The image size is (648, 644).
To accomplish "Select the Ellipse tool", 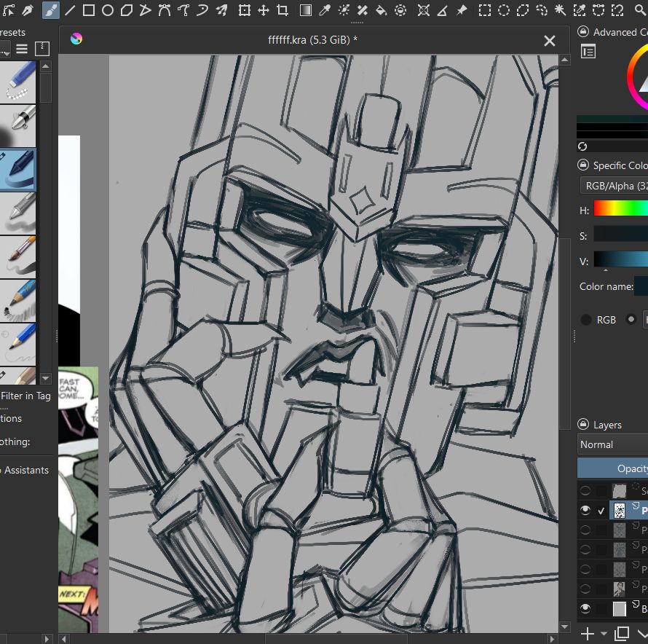I will click(108, 10).
